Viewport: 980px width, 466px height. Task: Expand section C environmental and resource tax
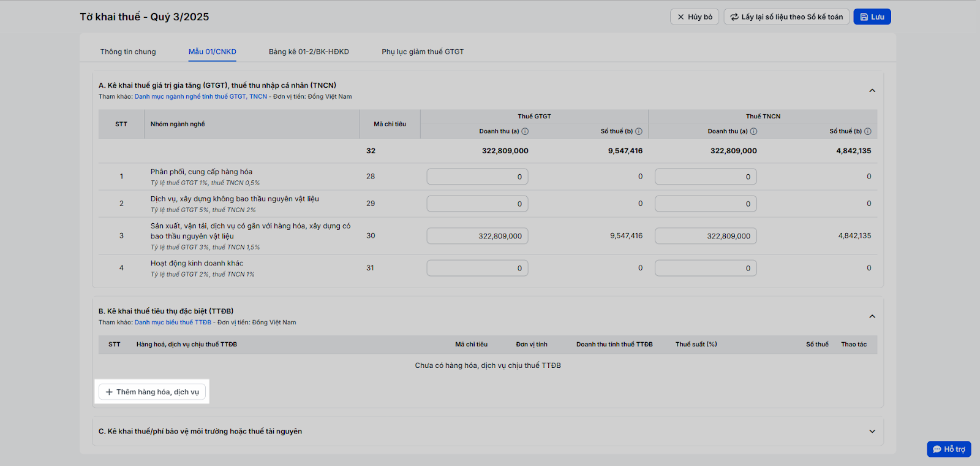point(872,432)
